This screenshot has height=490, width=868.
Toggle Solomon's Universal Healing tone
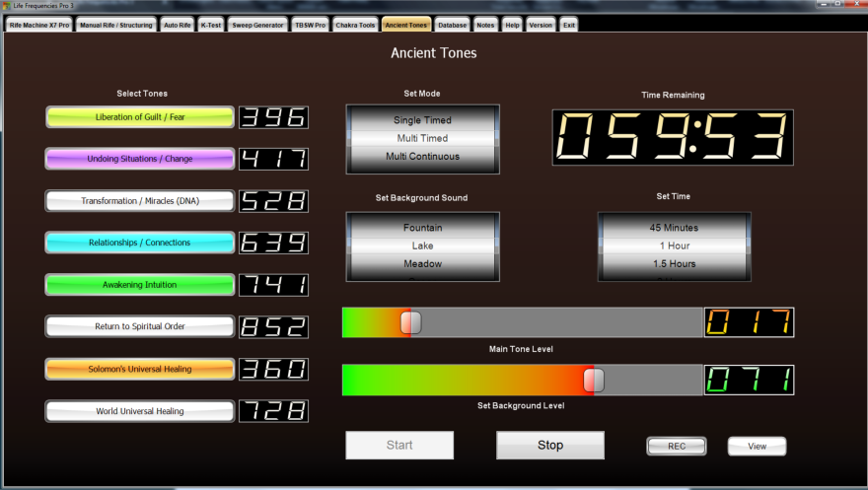pos(140,369)
